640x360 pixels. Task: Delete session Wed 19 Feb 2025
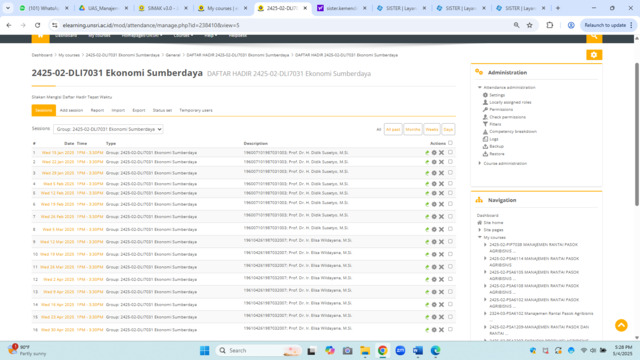[x=441, y=204]
